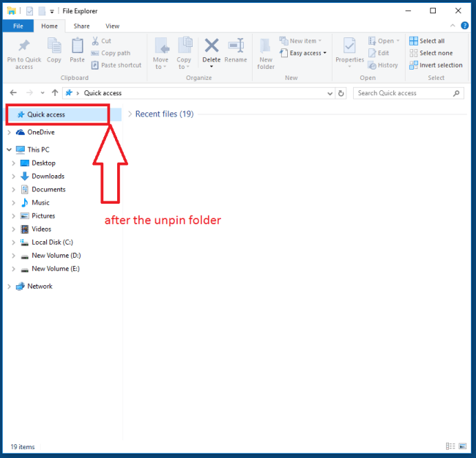Switch to details view via status bar icon
Screen dimensions: 476x458
coord(450,446)
